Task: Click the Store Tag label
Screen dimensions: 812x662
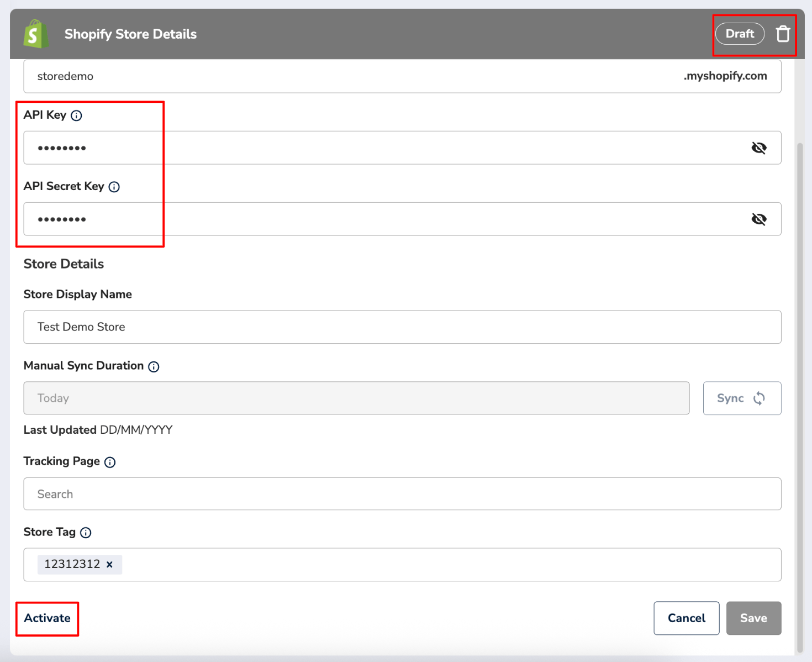Action: pos(50,532)
